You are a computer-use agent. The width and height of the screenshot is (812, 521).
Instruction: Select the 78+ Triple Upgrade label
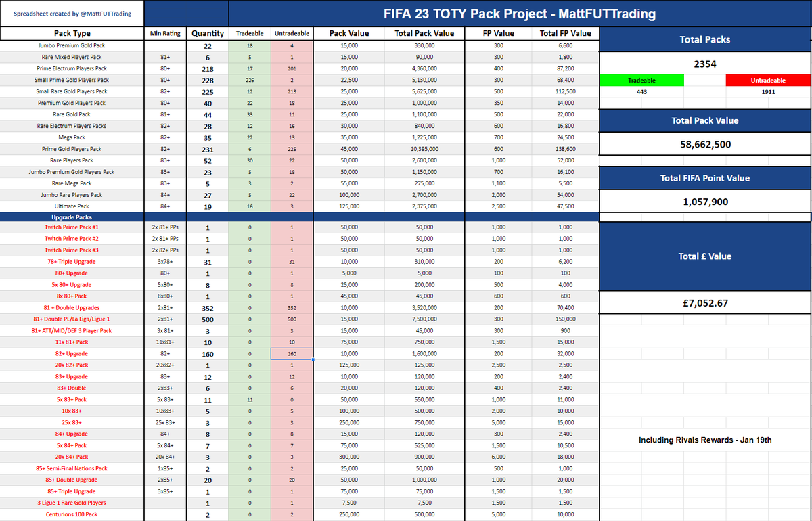pyautogui.click(x=72, y=262)
